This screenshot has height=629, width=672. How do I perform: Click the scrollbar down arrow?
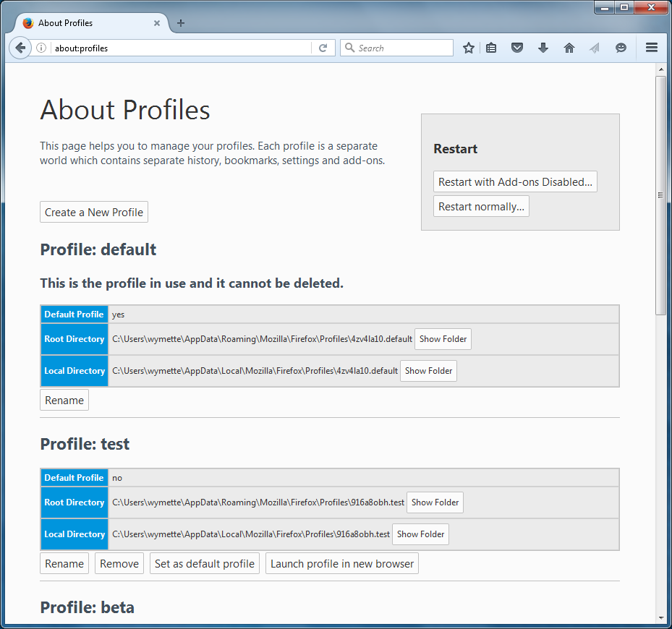(x=661, y=618)
